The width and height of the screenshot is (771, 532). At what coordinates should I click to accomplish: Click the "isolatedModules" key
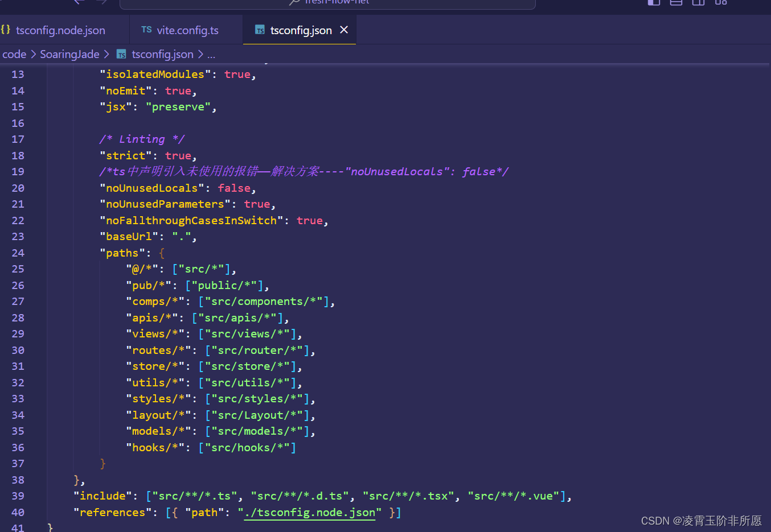click(x=155, y=74)
